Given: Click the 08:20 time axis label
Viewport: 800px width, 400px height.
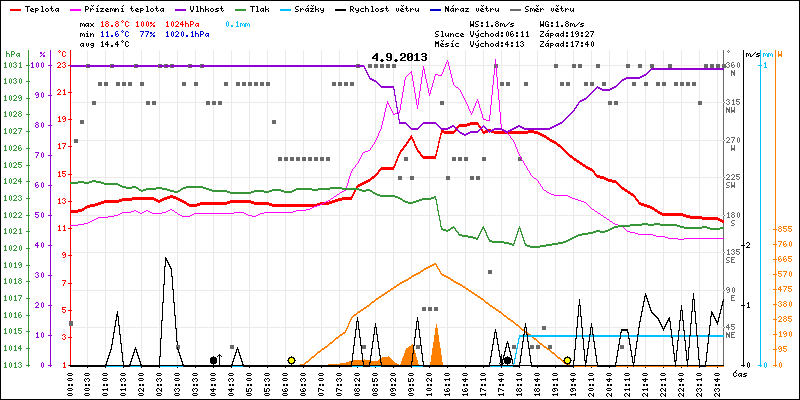Looking at the screenshot, I should 359,383.
